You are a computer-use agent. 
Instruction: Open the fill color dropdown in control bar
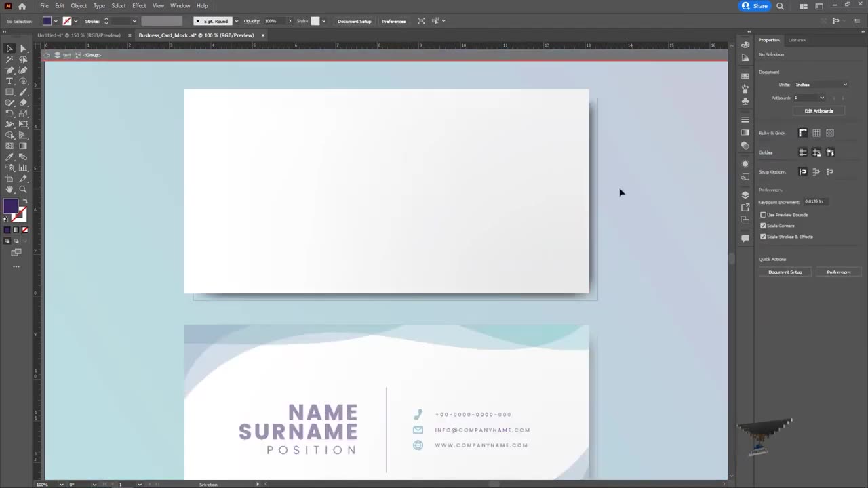56,21
